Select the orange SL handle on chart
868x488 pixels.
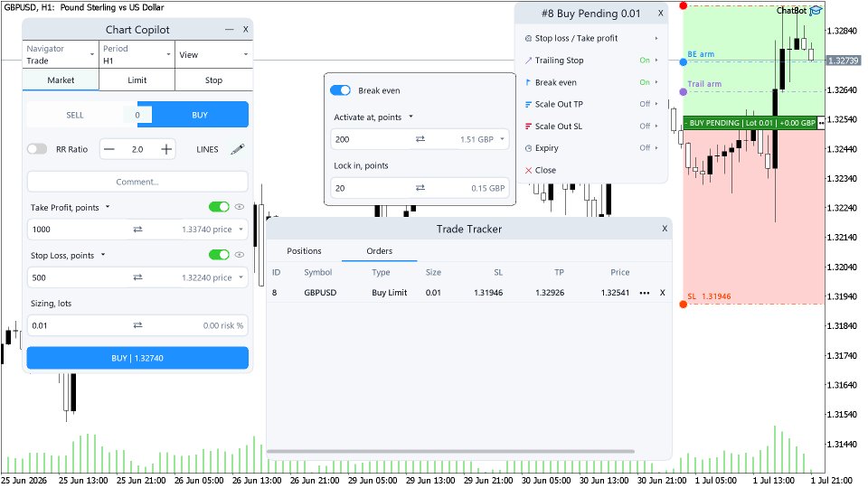point(684,305)
